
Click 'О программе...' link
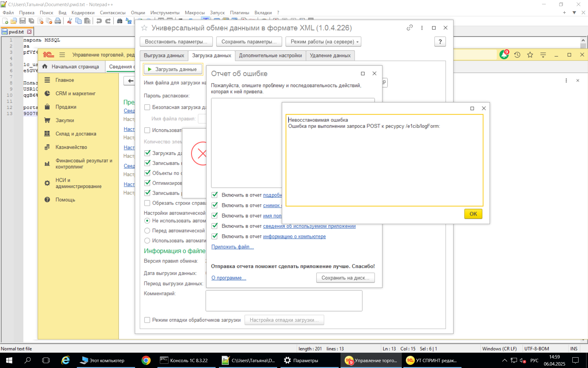tap(229, 278)
